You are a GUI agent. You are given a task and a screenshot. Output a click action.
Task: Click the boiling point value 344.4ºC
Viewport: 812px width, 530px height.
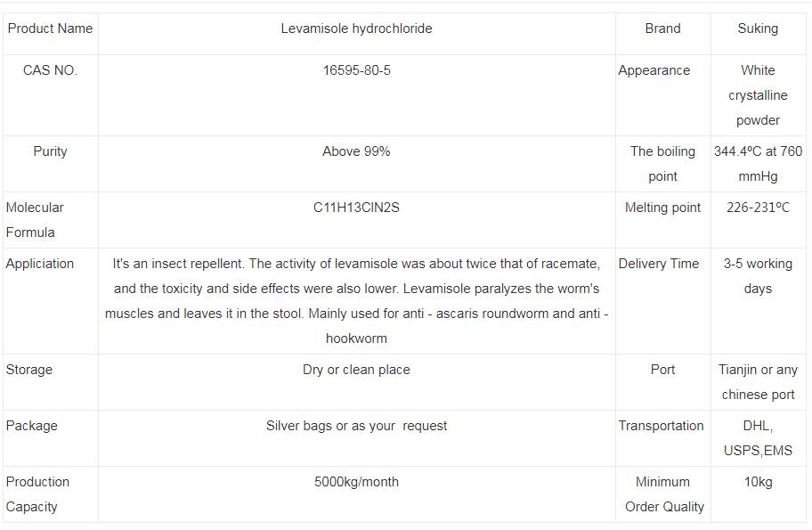(x=758, y=164)
